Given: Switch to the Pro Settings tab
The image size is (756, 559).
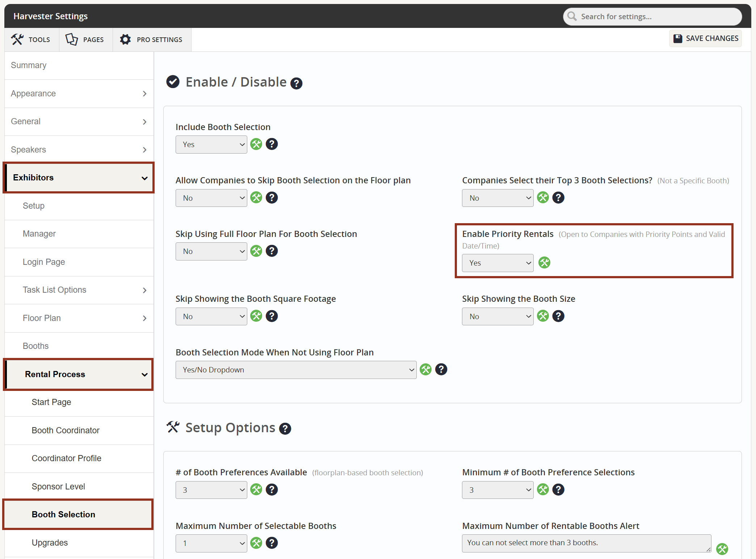Looking at the screenshot, I should 152,39.
